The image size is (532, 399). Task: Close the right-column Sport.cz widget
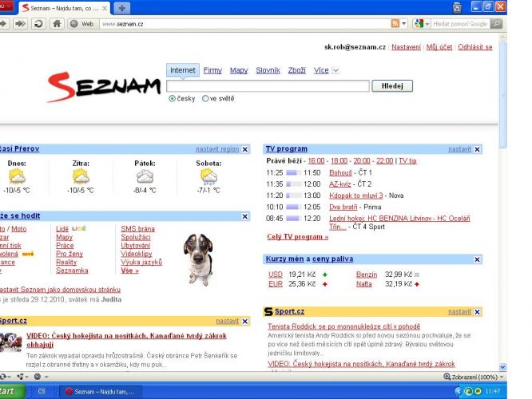tap(477, 312)
